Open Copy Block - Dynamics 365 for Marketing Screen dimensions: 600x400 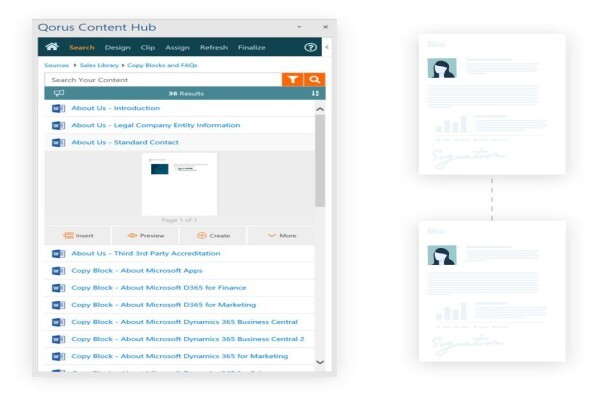tap(179, 356)
